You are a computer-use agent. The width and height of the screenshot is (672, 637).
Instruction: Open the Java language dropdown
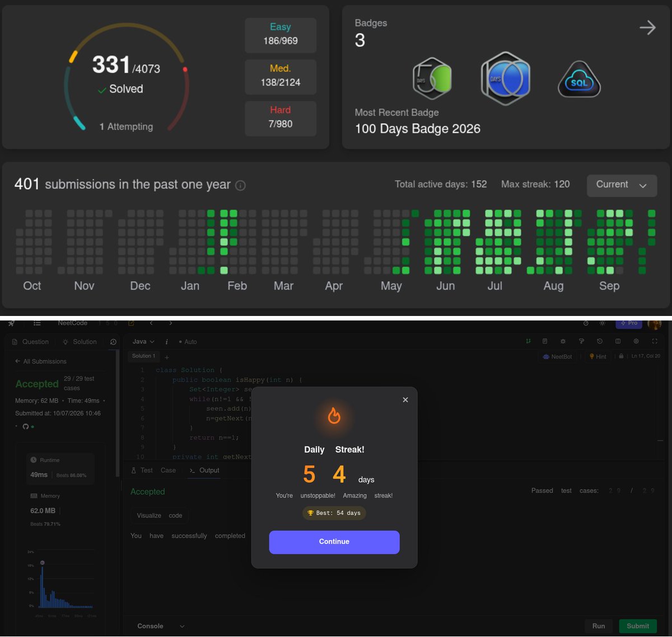[x=143, y=342]
